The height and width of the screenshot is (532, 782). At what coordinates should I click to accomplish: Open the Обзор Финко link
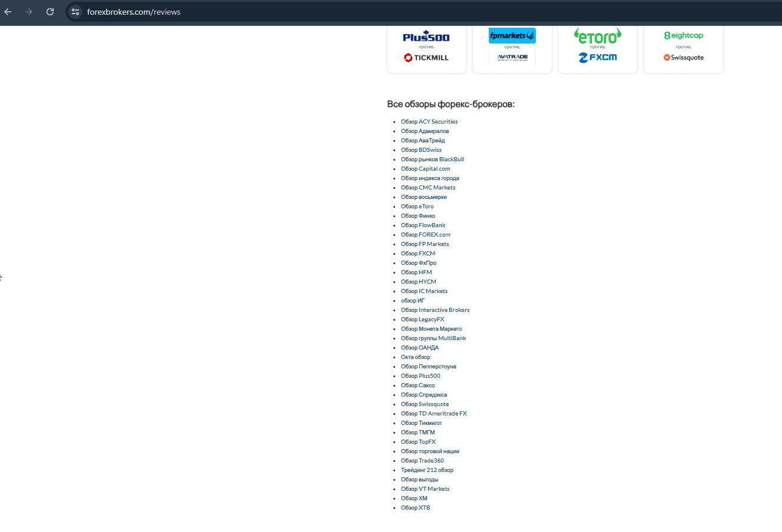418,216
